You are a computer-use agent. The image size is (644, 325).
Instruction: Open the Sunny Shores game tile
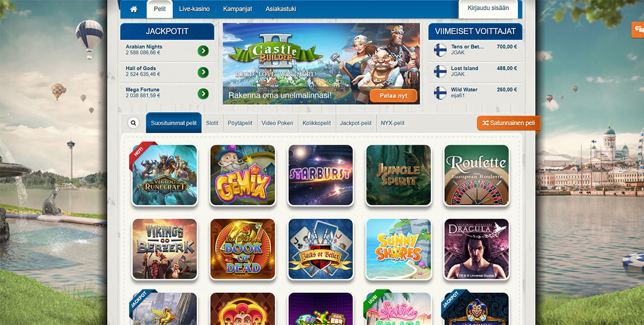tap(399, 249)
